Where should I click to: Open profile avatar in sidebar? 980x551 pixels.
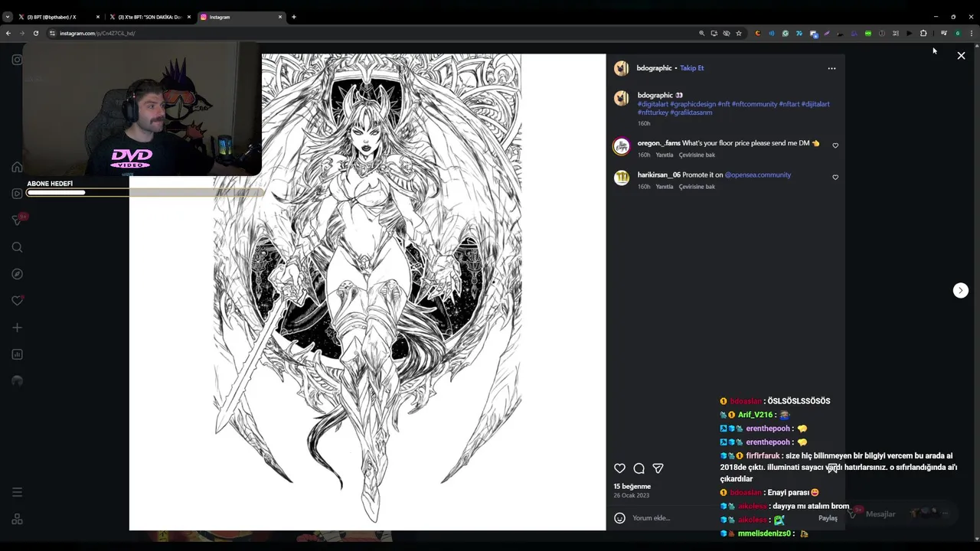pos(17,381)
